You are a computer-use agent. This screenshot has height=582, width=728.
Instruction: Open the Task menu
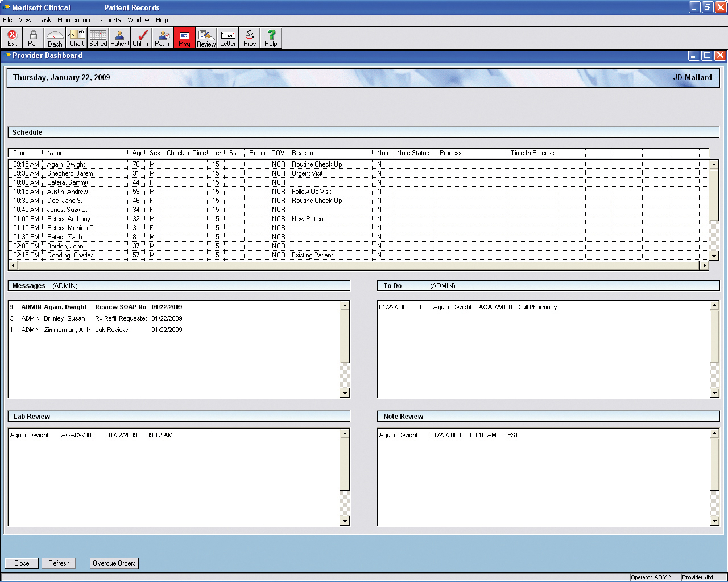click(44, 20)
